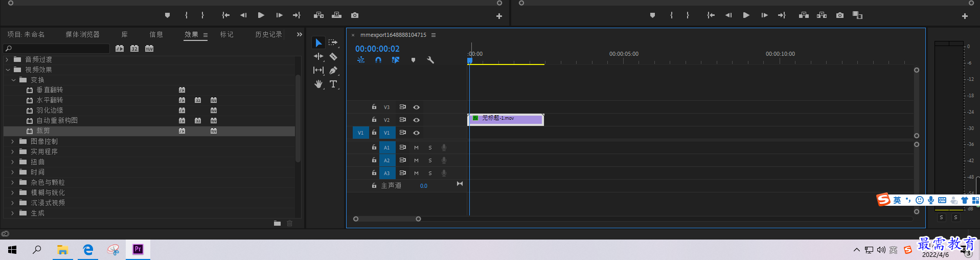Solo audio track A2
The height and width of the screenshot is (260, 980).
[x=430, y=160]
